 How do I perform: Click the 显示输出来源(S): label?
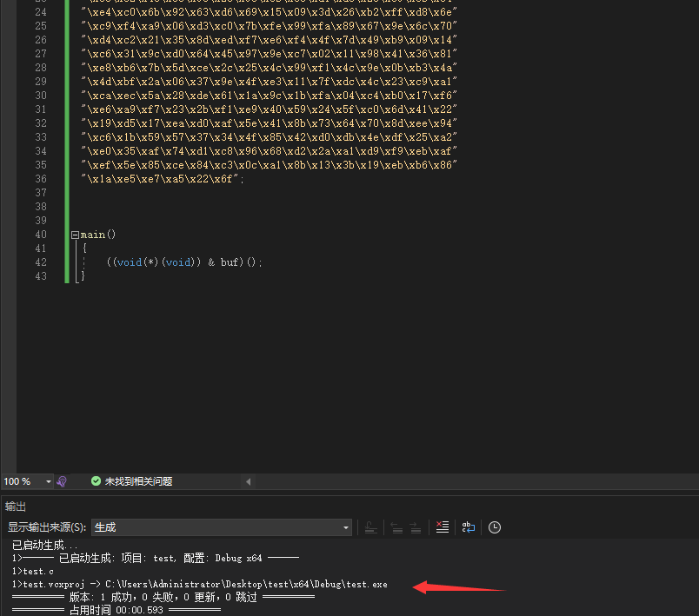[47, 527]
